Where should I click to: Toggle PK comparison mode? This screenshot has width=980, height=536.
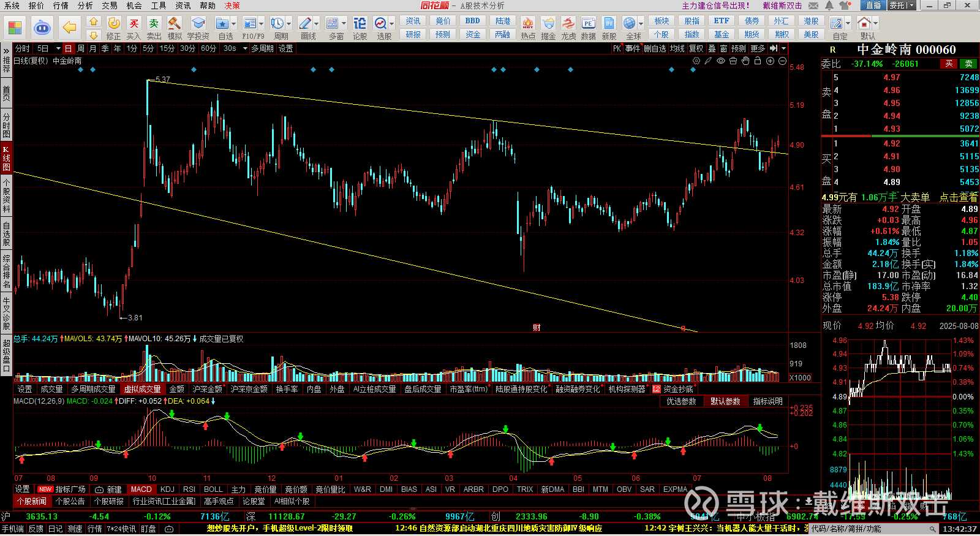[617, 48]
